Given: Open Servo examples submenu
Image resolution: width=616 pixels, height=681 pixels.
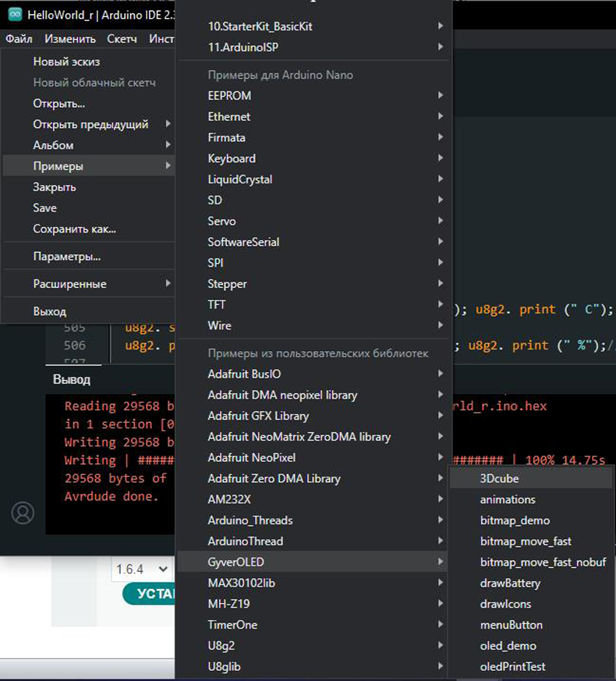Looking at the screenshot, I should pyautogui.click(x=313, y=221).
